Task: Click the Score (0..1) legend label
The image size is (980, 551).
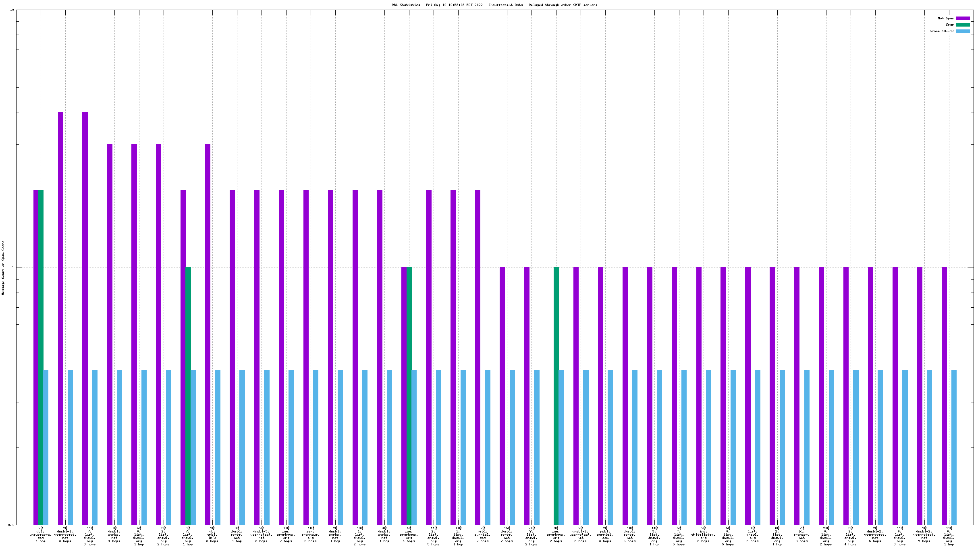Action: tap(942, 31)
